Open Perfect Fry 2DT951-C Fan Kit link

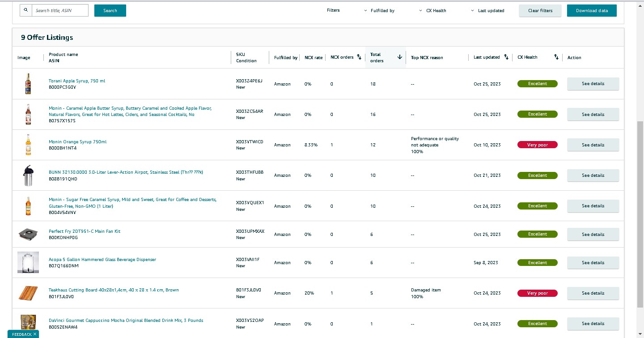point(85,231)
